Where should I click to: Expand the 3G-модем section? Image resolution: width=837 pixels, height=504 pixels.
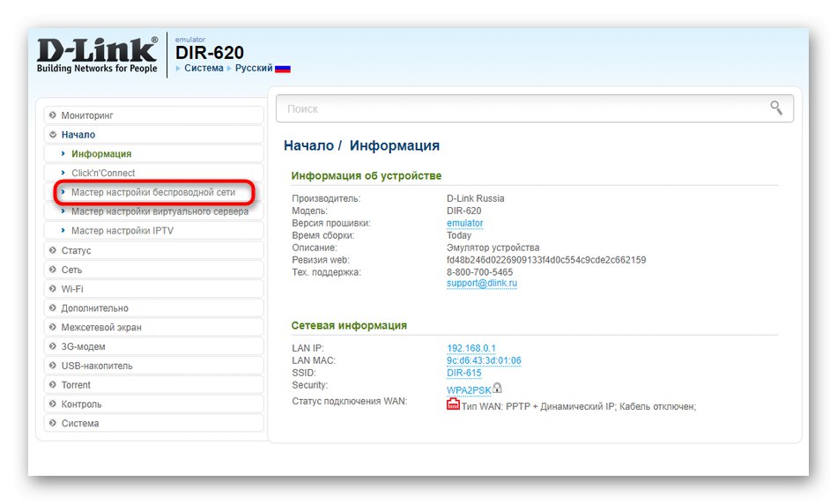[153, 346]
